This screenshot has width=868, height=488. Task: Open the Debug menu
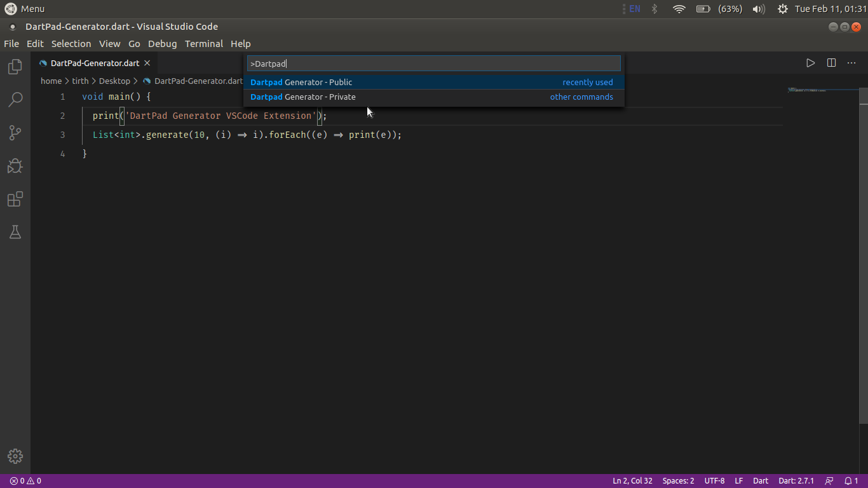coord(163,44)
